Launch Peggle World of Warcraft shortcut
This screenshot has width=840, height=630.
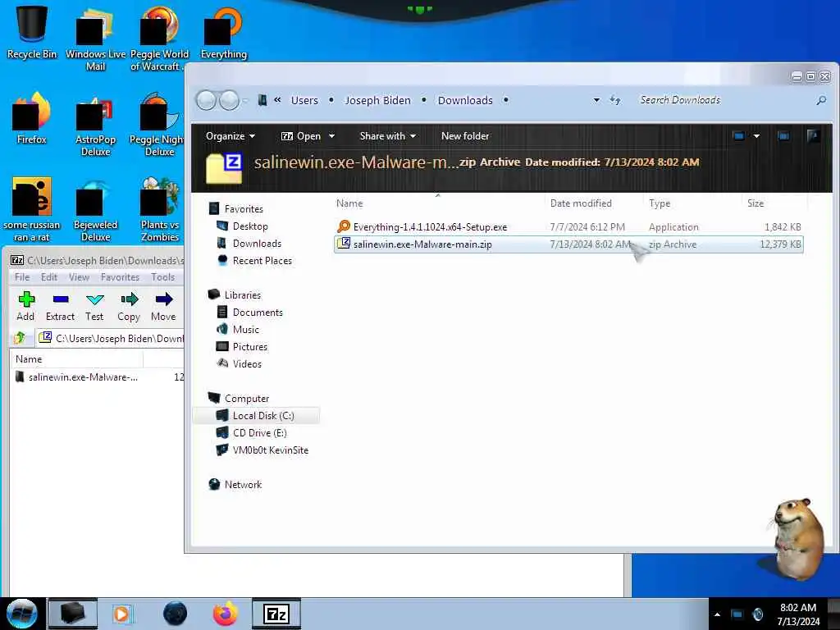point(159,38)
